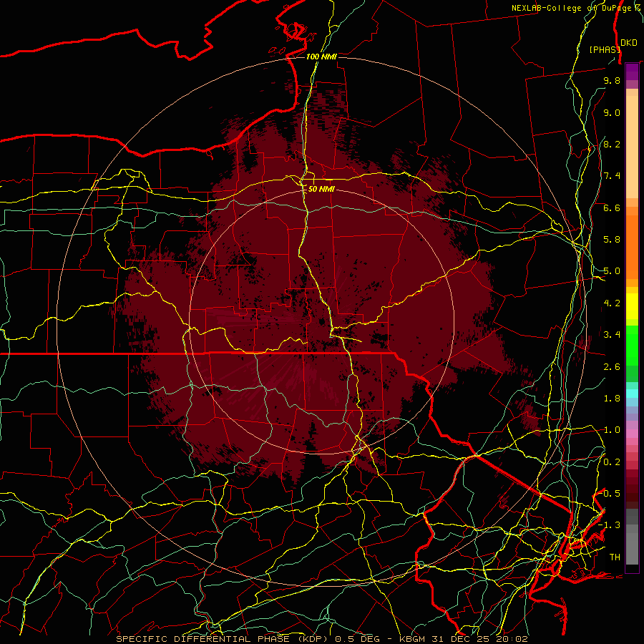The image size is (644, 644).
Task: Click the 9.0 color scale value
Action: [612, 112]
